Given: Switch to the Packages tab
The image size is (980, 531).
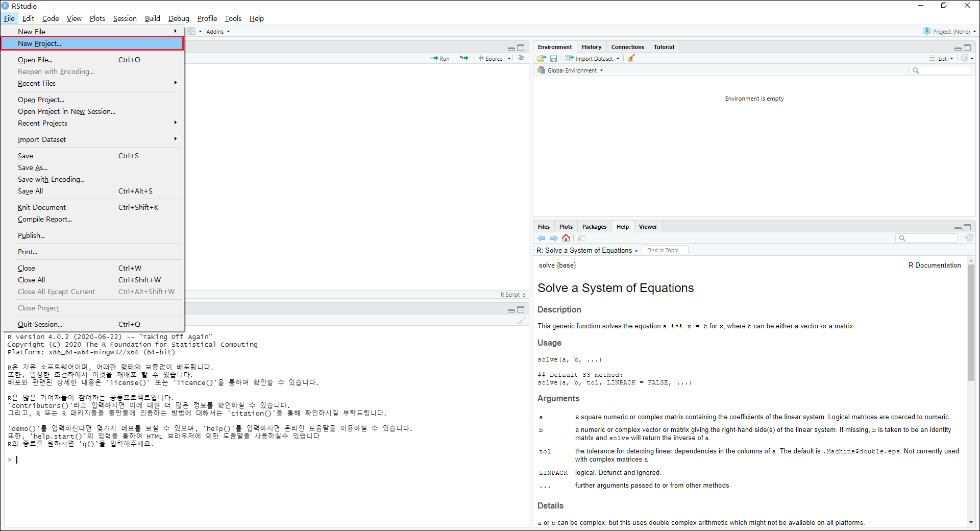Looking at the screenshot, I should (594, 227).
